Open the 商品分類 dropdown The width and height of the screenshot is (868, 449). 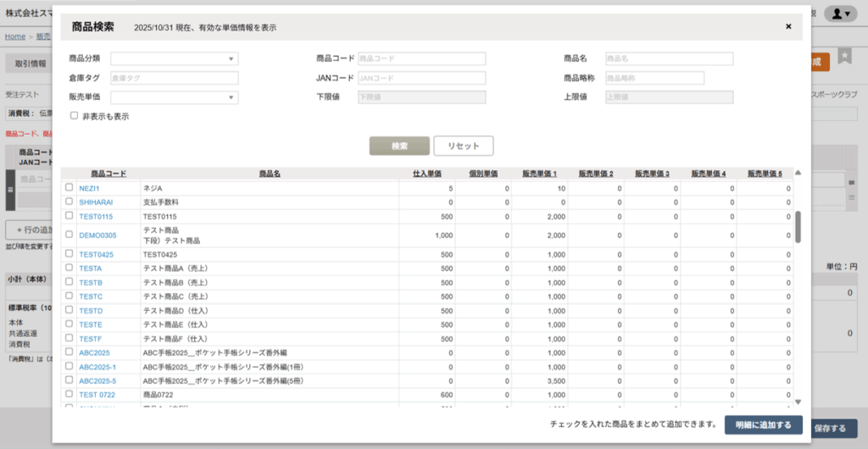tap(175, 58)
